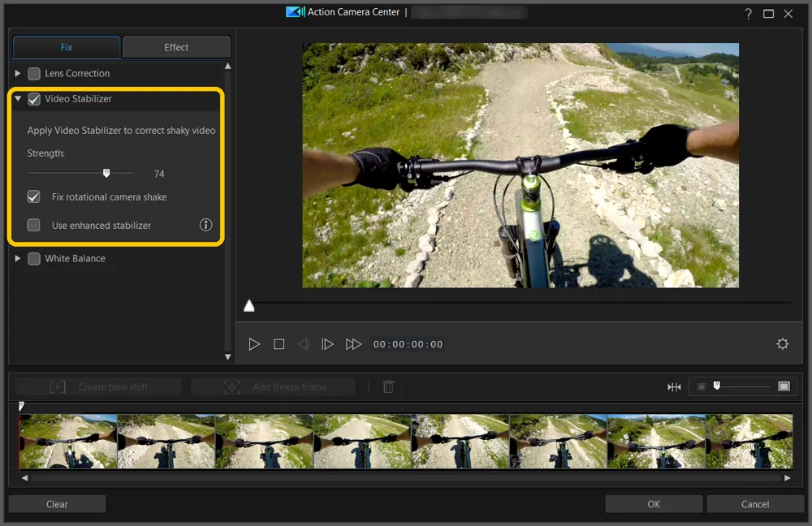Click the small thumbnail zoom-out icon
The image size is (812, 526).
[x=702, y=386]
